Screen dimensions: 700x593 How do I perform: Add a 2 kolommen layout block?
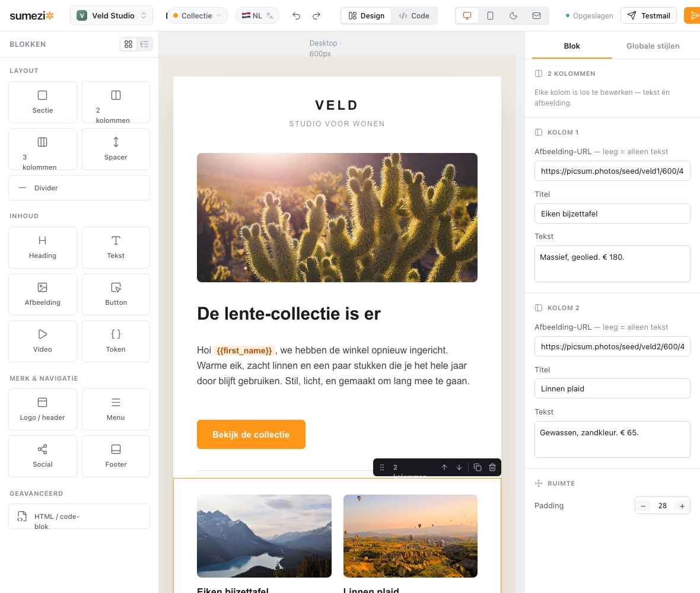pyautogui.click(x=116, y=102)
